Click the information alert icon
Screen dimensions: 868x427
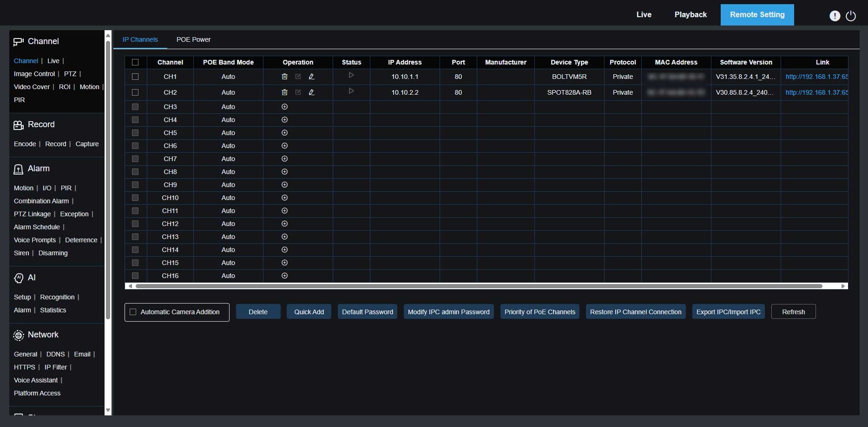click(x=835, y=16)
